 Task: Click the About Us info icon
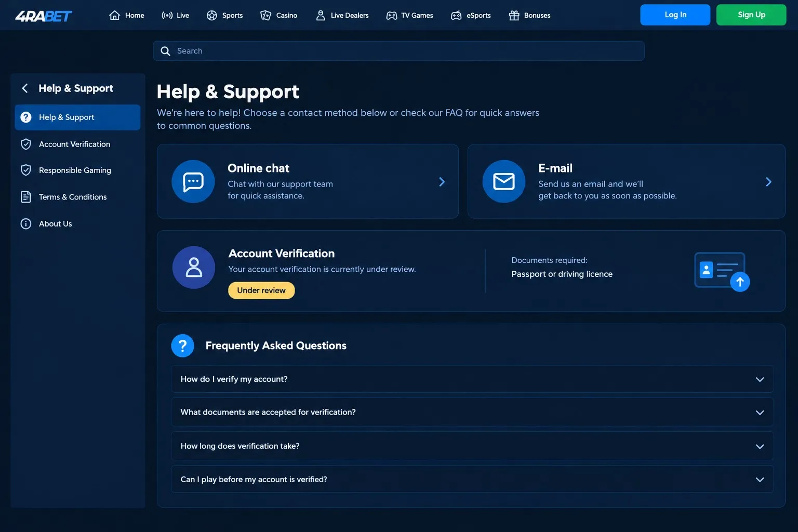click(26, 224)
